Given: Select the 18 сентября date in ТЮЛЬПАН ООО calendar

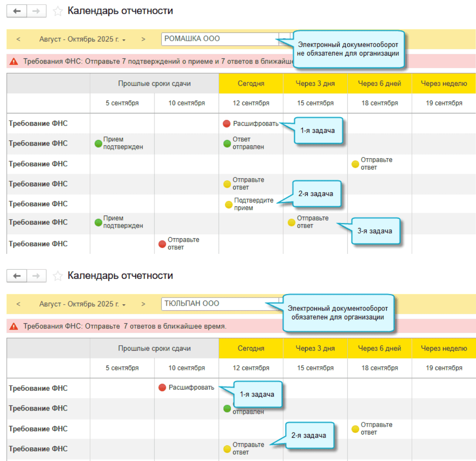Looking at the screenshot, I should coord(380,368).
